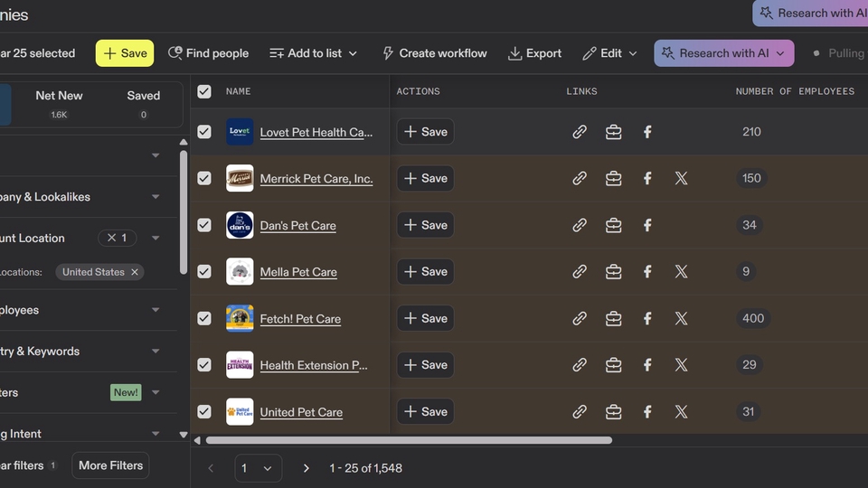
Task: Click the Fetch! Pet Care logo thumbnail
Action: pos(240,318)
